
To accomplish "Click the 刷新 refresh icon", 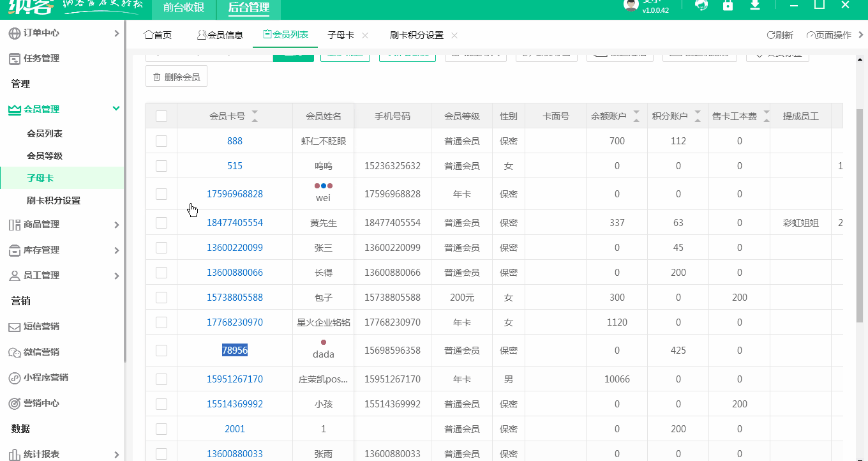I will pos(770,36).
